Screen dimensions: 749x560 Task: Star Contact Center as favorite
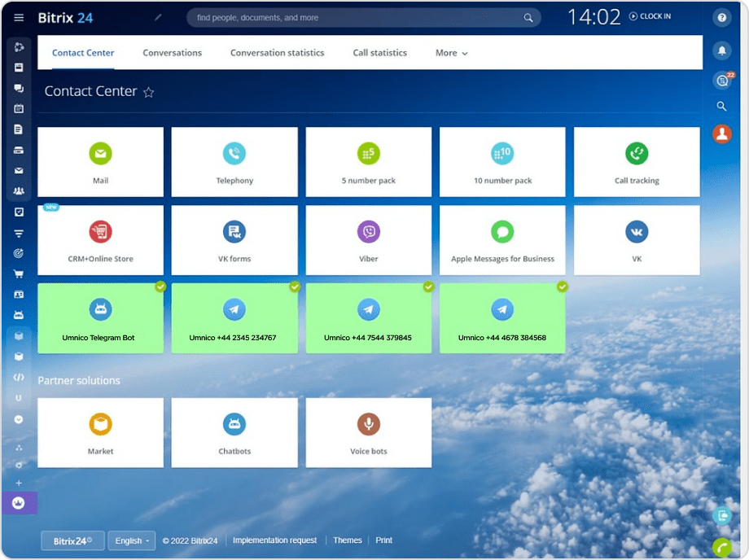pyautogui.click(x=149, y=92)
